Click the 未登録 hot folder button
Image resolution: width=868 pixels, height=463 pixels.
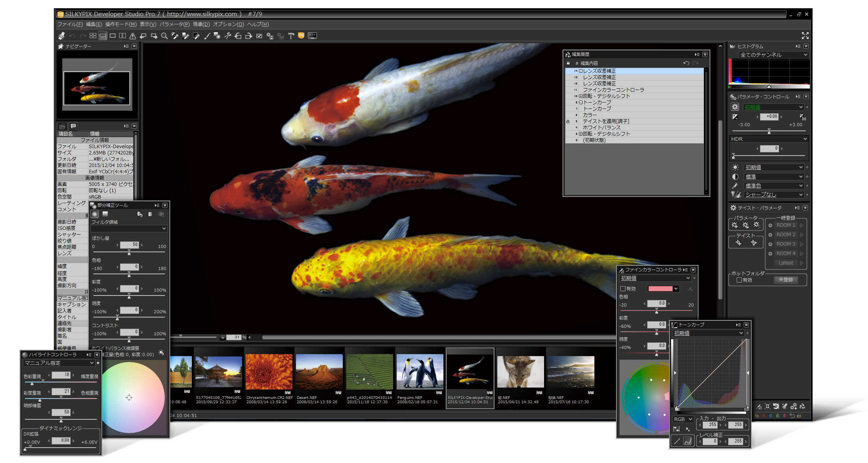785,280
